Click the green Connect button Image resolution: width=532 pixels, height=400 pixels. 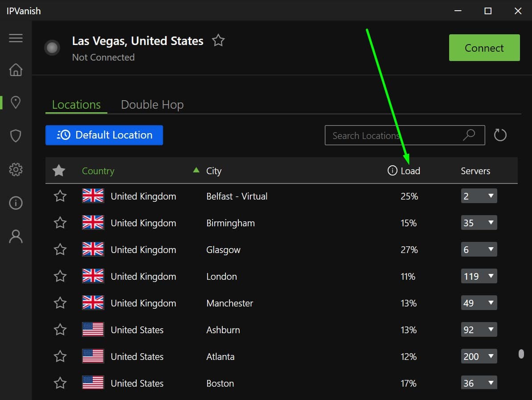click(484, 48)
